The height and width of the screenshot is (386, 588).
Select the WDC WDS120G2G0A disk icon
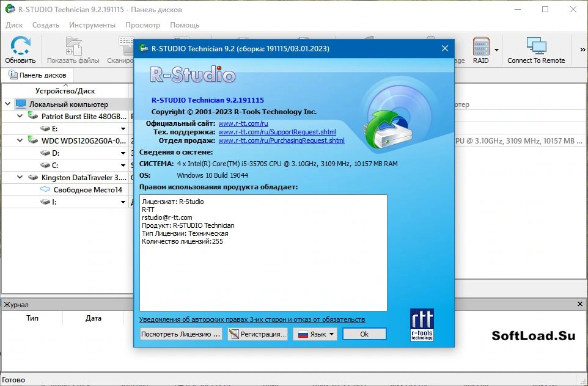33,140
